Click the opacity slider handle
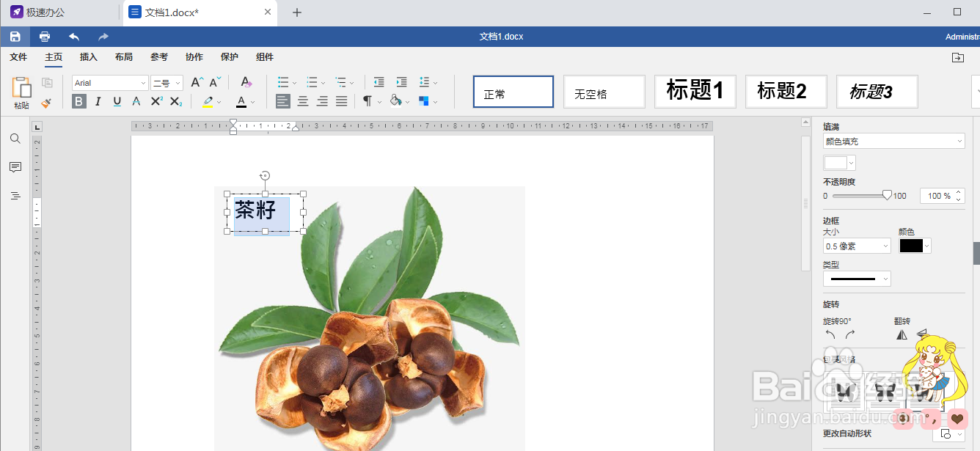980x451 pixels. tap(887, 195)
